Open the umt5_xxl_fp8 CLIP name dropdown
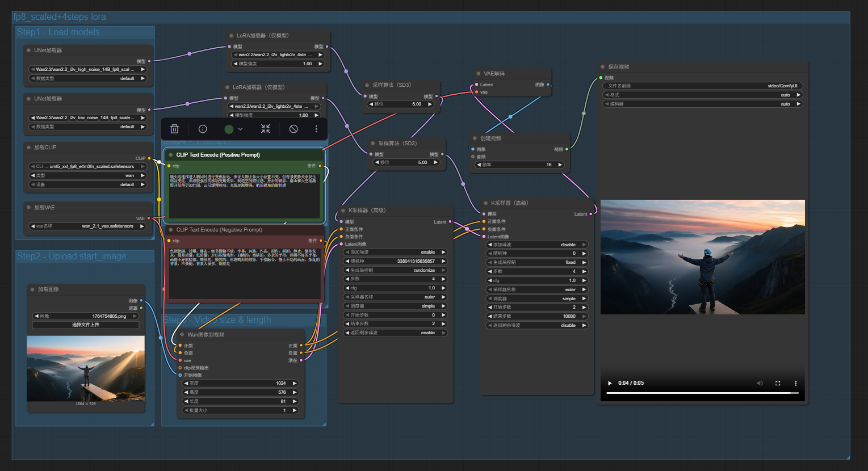This screenshot has height=471, width=868. 88,167
